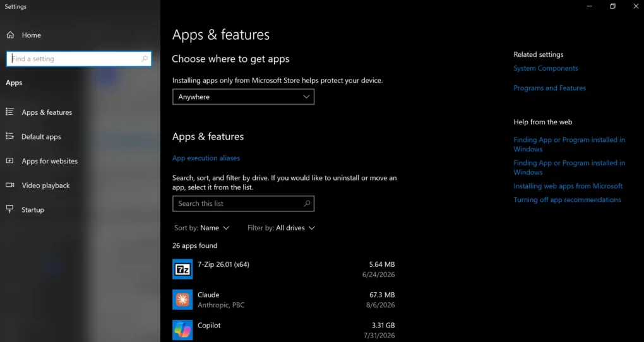Click Anthropic, PBC publisher text
Image resolution: width=644 pixels, height=342 pixels.
(x=221, y=305)
